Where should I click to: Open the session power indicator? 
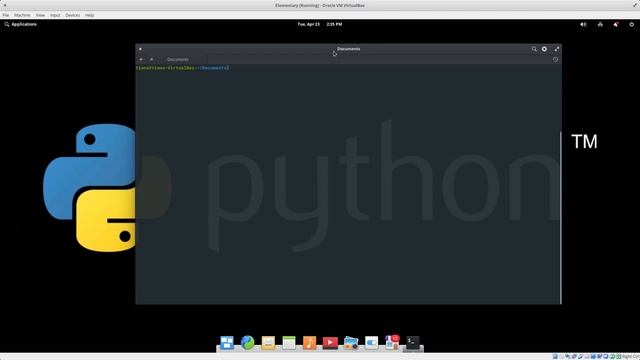pos(631,24)
